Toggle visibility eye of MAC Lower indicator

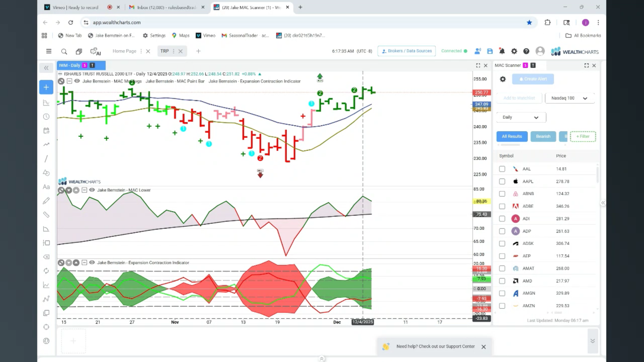coord(92,190)
